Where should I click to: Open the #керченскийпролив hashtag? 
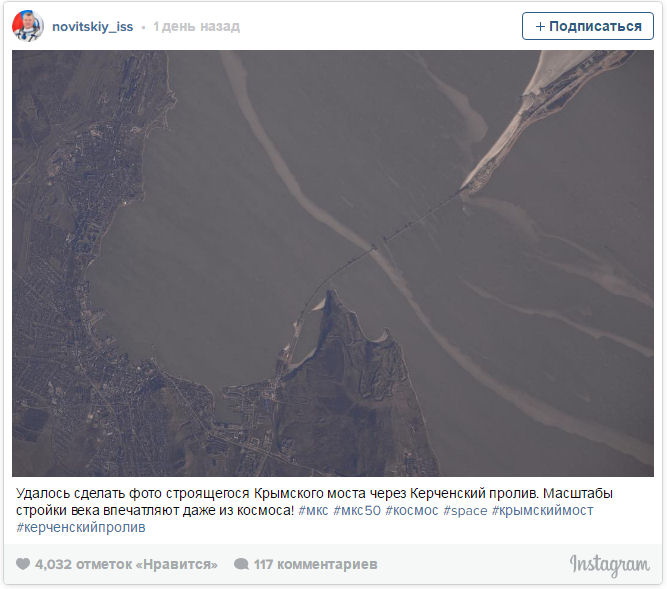[81, 527]
